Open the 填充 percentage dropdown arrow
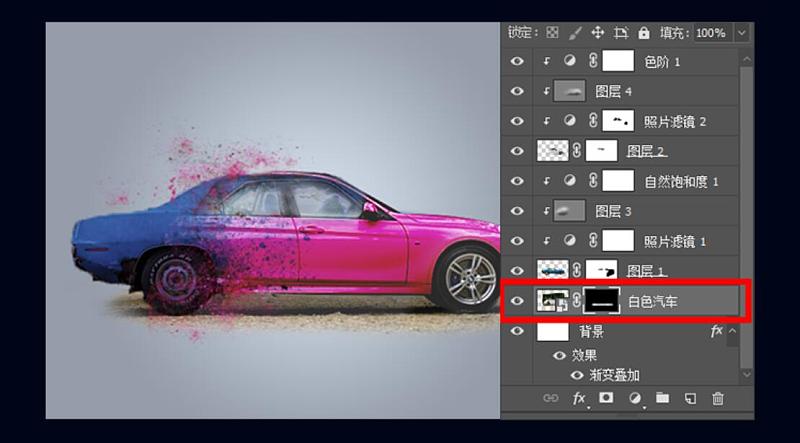This screenshot has width=800, height=443. tap(741, 33)
